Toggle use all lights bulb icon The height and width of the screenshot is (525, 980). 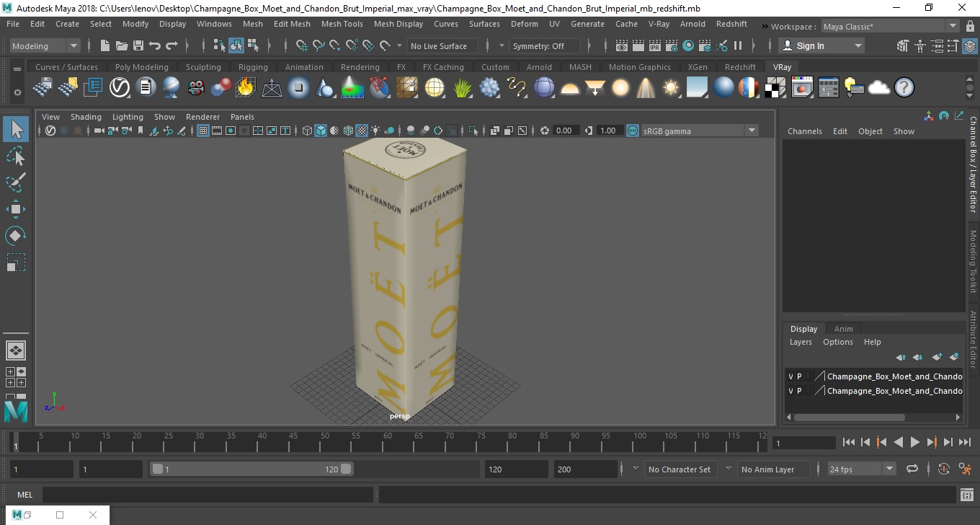point(375,131)
